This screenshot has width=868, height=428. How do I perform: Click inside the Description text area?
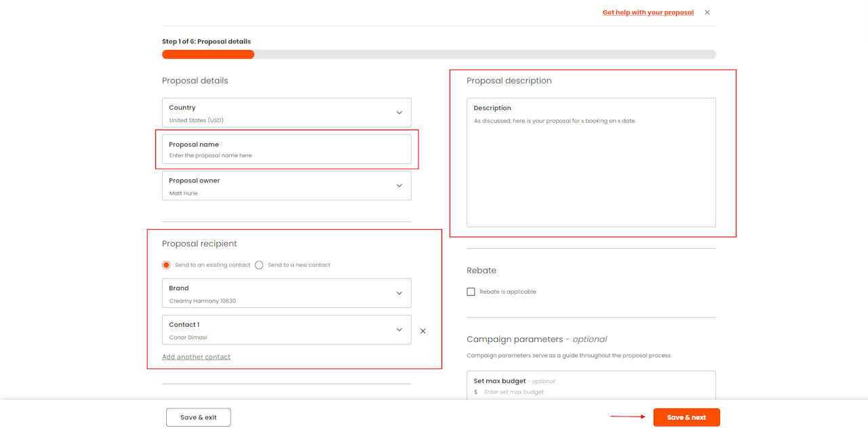coord(591,170)
